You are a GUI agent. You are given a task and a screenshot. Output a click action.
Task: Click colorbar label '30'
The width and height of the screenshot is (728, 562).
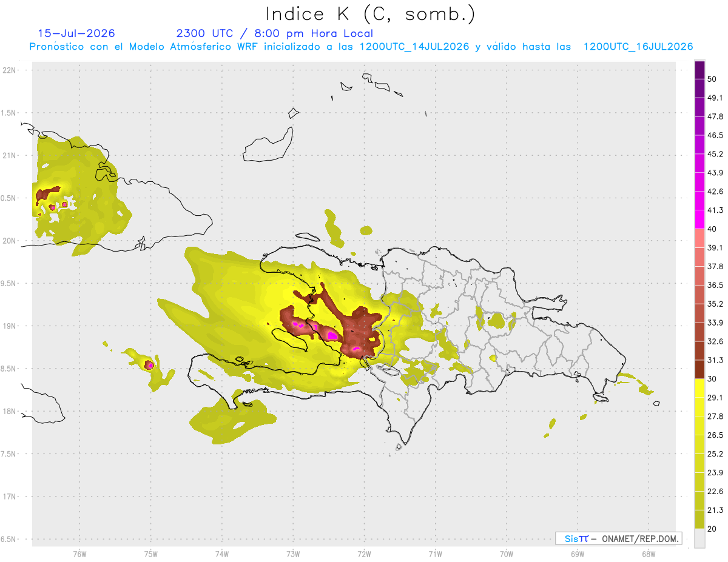pyautogui.click(x=713, y=379)
